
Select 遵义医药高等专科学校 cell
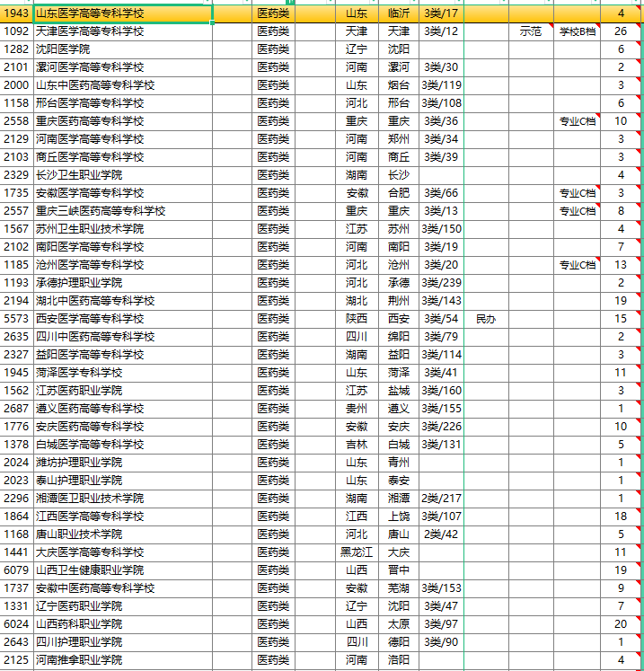(123, 409)
